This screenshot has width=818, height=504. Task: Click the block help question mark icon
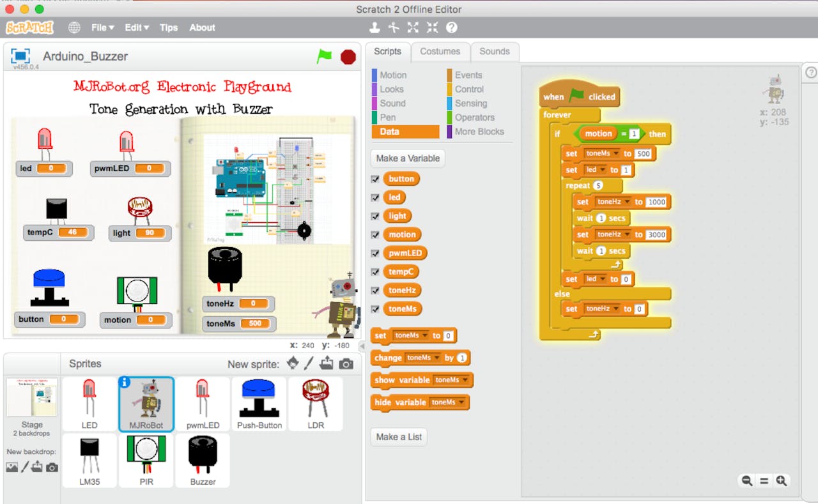451,27
